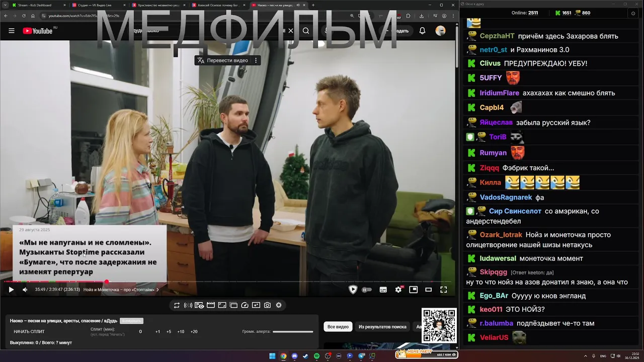
Task: Reload the page in the browser
Action: 24,16
